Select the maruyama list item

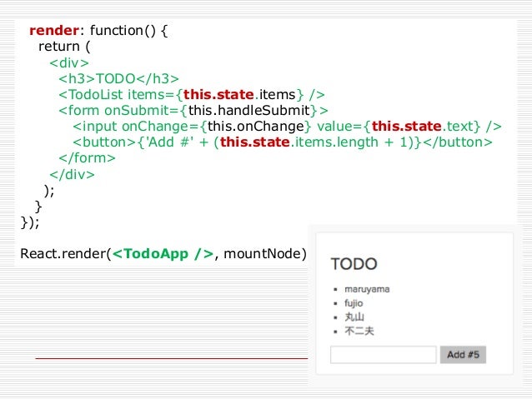click(x=367, y=289)
